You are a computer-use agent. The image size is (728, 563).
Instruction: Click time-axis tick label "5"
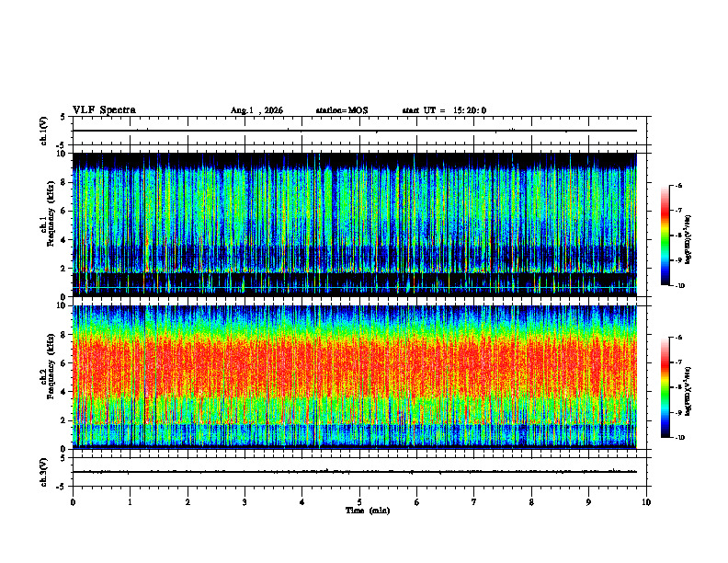(x=359, y=502)
